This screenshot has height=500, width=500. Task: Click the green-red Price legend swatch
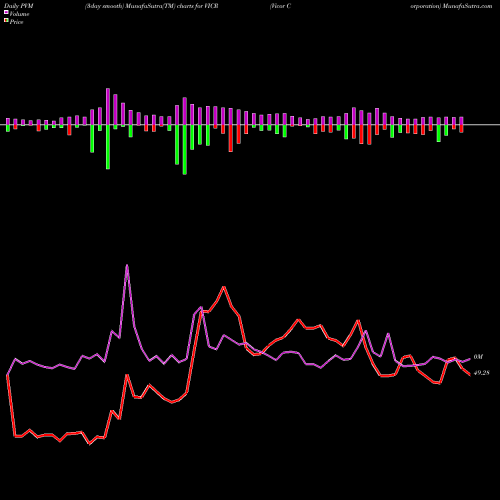tap(6, 20)
